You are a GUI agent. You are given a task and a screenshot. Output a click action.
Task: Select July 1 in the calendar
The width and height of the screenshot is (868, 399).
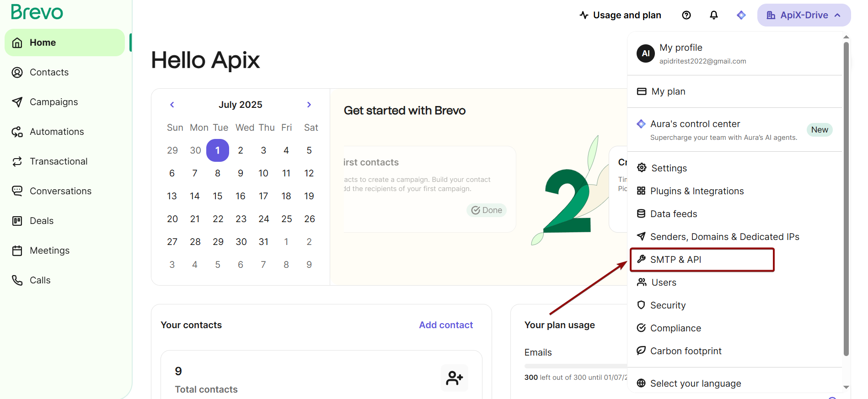point(218,150)
